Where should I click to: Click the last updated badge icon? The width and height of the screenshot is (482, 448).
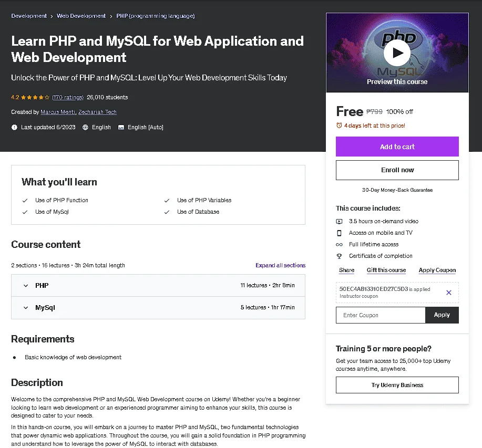click(14, 127)
